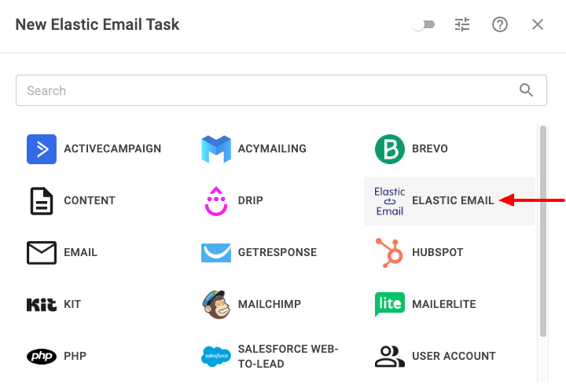Select the PHP label

tap(75, 357)
